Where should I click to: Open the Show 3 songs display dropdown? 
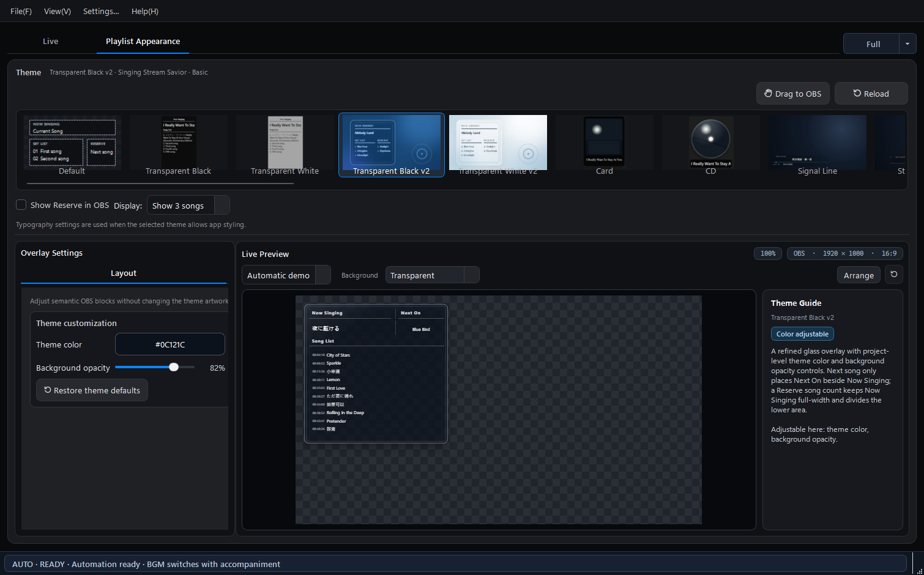pos(188,206)
